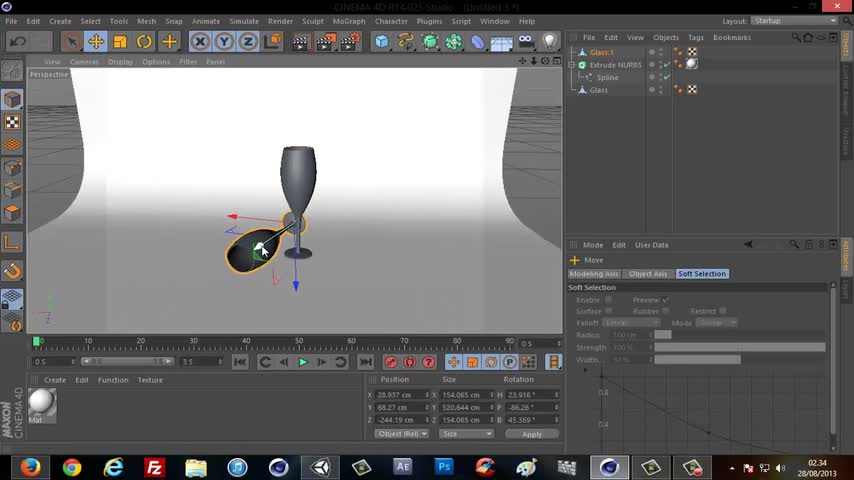
Task: Click the Radius slider bar
Action: 740,335
